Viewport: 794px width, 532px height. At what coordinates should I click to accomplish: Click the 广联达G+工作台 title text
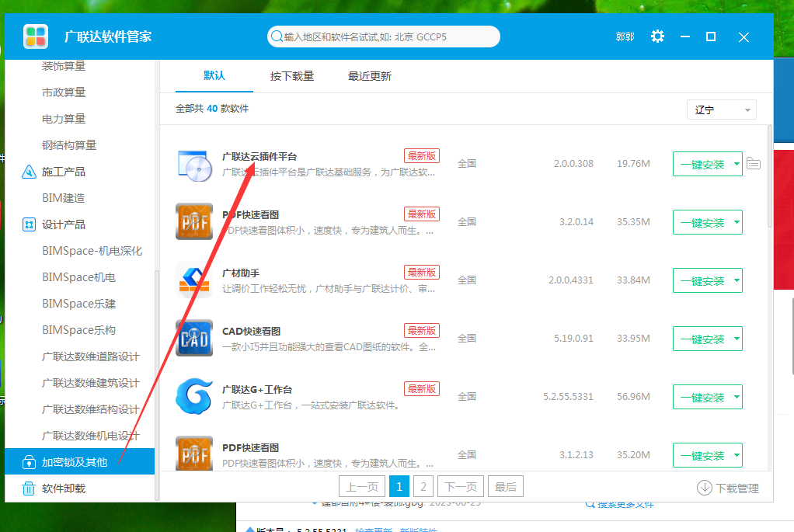(256, 389)
